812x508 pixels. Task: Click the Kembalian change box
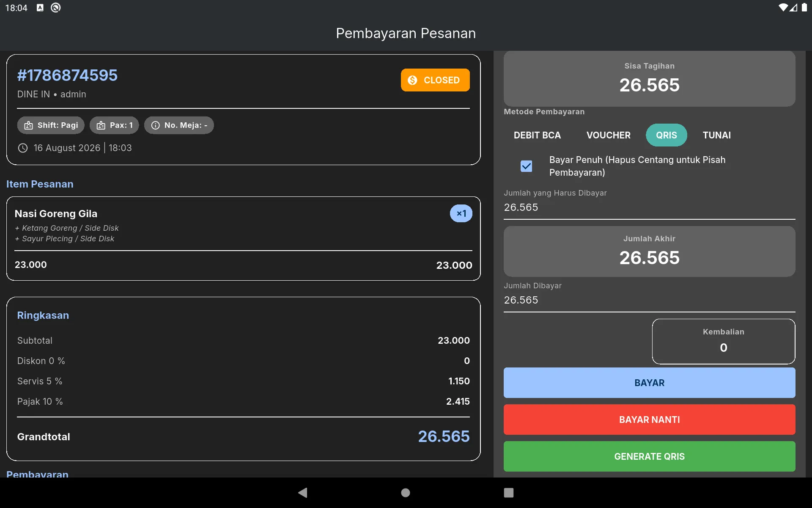click(x=723, y=341)
